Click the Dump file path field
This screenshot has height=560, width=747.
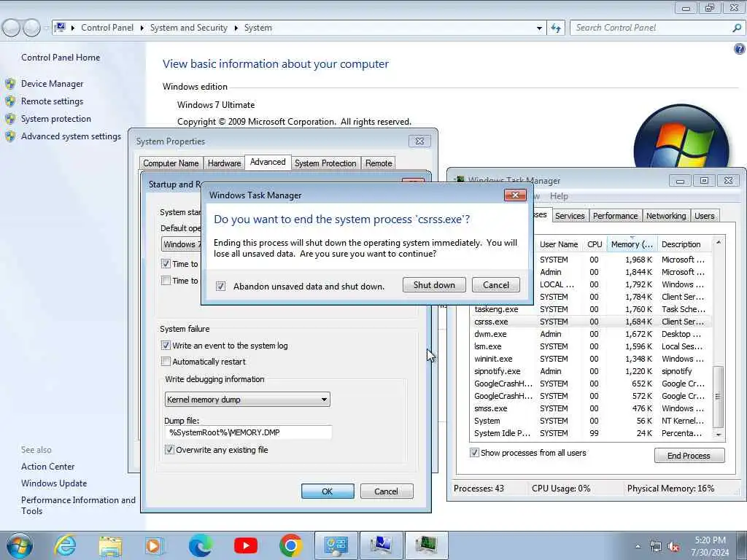pyautogui.click(x=248, y=432)
